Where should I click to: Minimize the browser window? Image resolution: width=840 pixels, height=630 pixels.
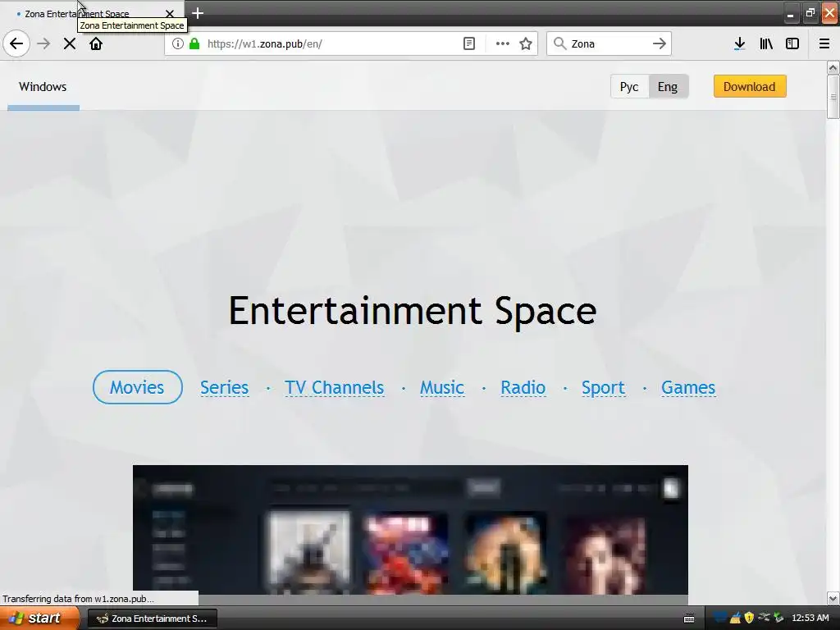click(791, 13)
